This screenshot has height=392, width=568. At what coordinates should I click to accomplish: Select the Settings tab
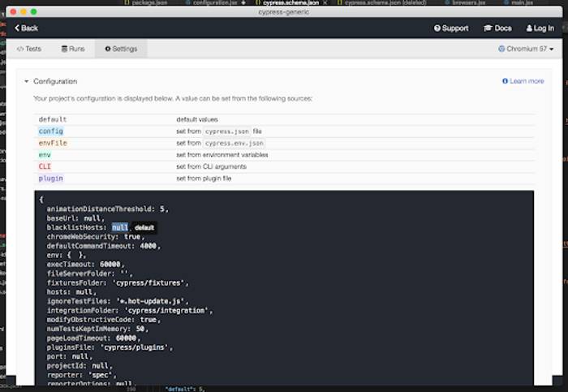(121, 49)
